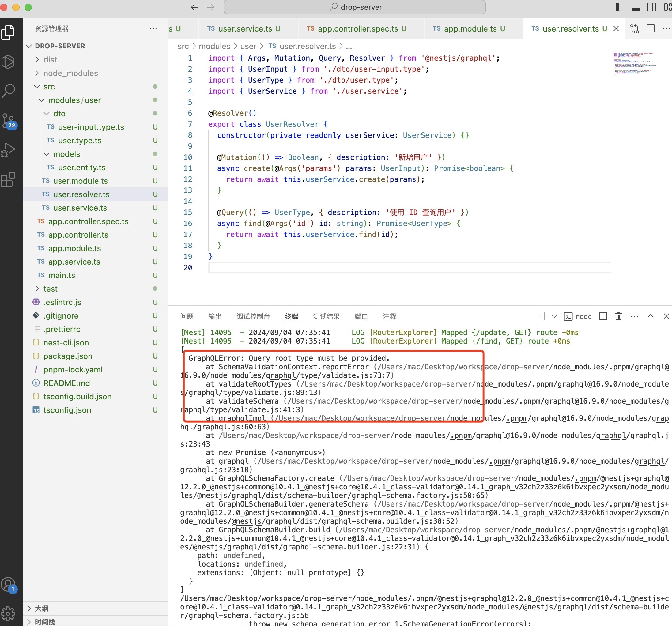Switch to the 注释 panel tab
This screenshot has width=672, height=626.
point(389,316)
